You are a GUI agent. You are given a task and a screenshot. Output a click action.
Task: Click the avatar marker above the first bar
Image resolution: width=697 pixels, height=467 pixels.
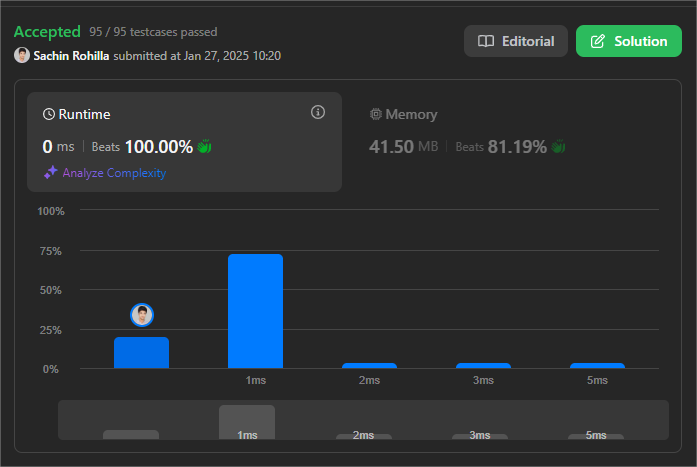pyautogui.click(x=142, y=315)
